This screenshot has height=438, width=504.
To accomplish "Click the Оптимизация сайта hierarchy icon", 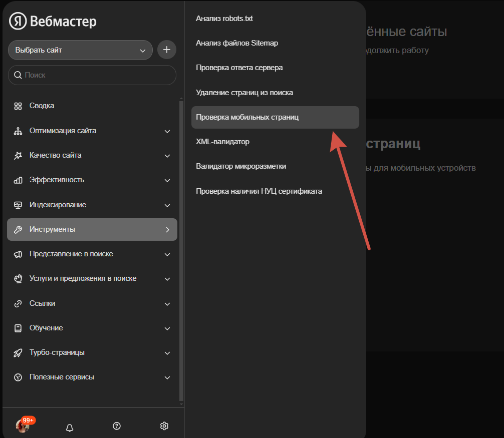I will click(18, 131).
